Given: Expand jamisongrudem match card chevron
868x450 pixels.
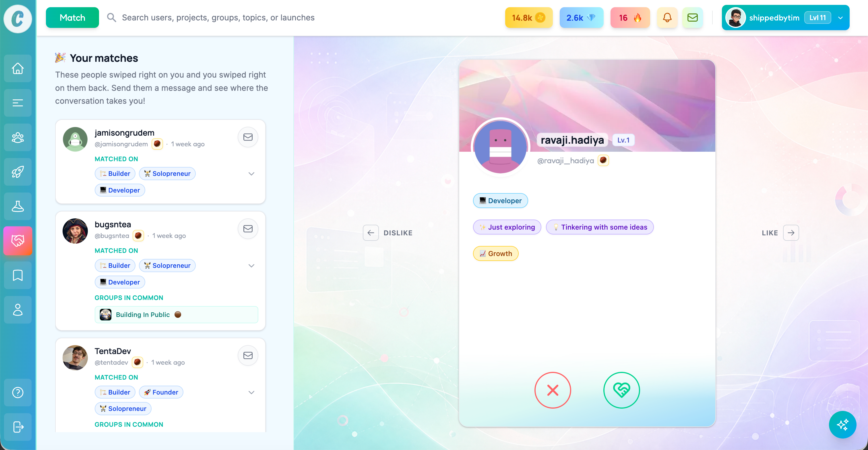Looking at the screenshot, I should point(251,174).
